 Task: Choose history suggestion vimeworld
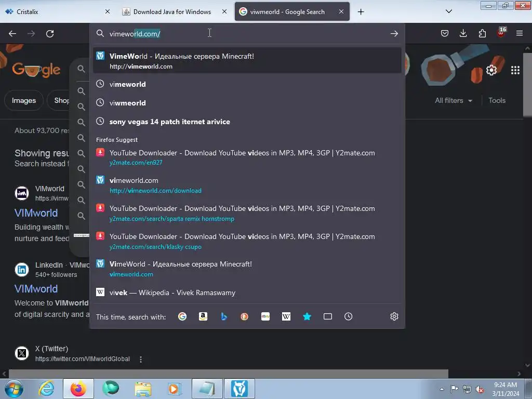(x=247, y=84)
